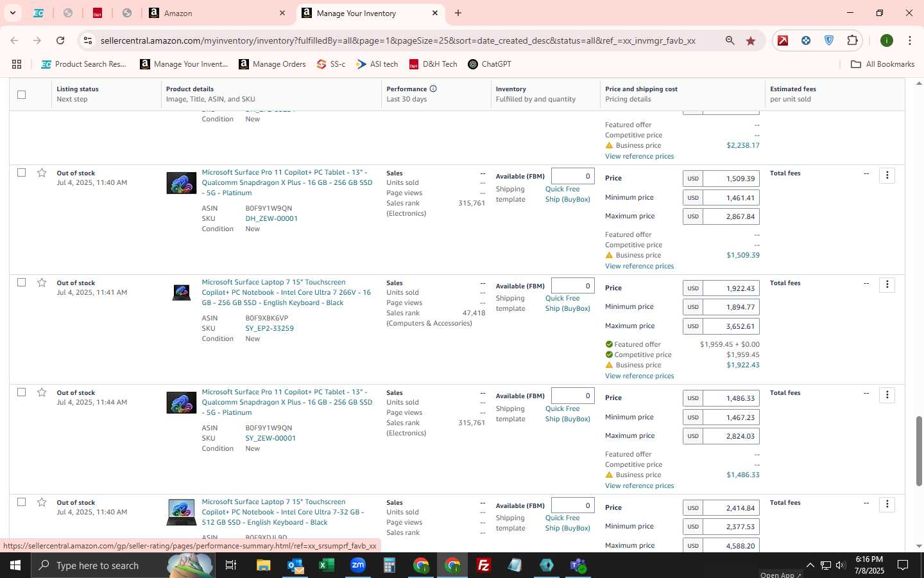Open Windows Start menu
924x578 pixels.
coord(15,565)
